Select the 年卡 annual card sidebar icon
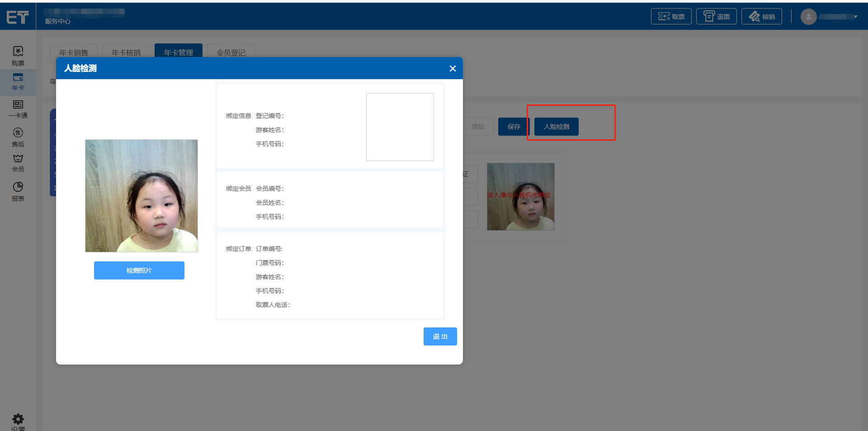Screen dimensions: 868x431 (18, 81)
